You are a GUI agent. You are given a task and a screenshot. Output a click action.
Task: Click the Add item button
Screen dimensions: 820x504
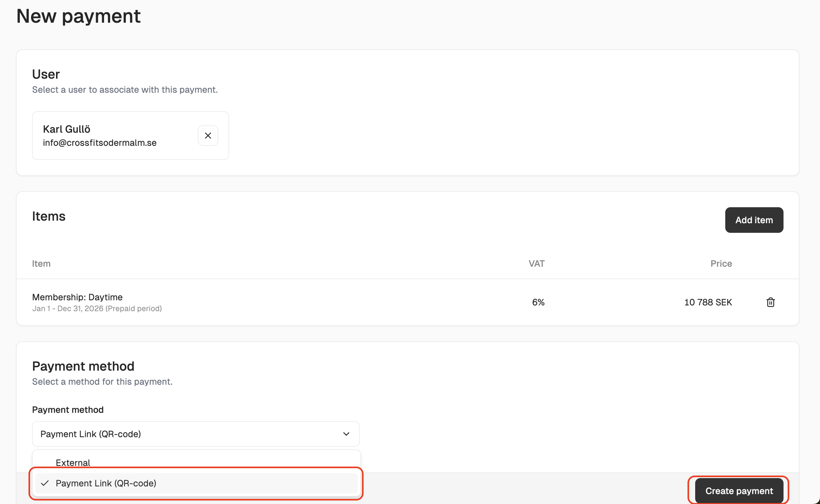[754, 220]
